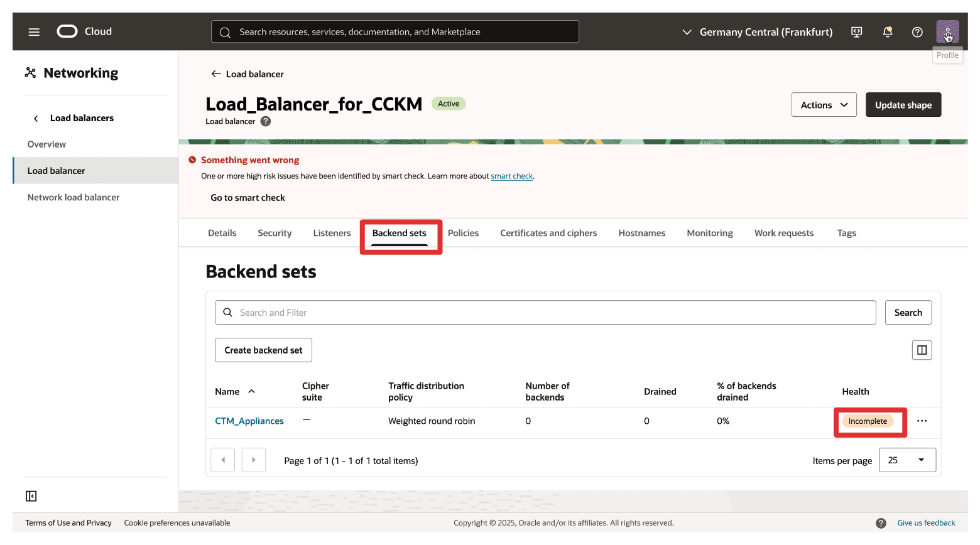The height and width of the screenshot is (545, 980).
Task: Open the three-dot actions menu for CTM_Appliances
Action: (922, 421)
